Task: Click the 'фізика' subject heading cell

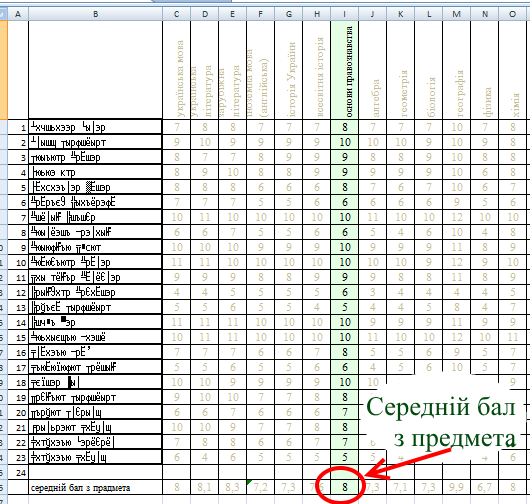Action: point(485,70)
